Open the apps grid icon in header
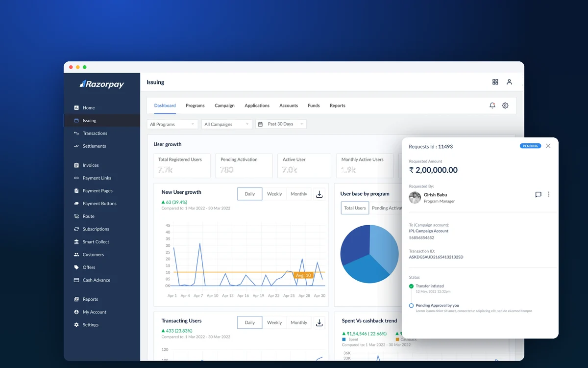This screenshot has width=588, height=368. (x=495, y=82)
